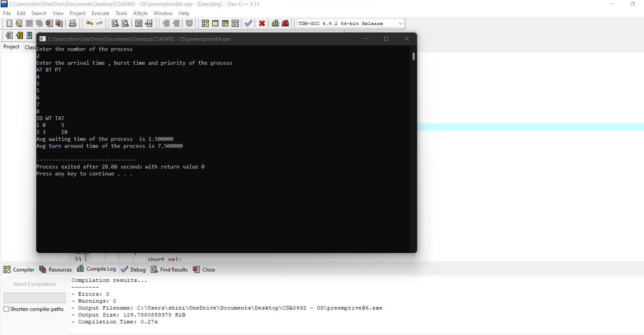The image size is (644, 335).
Task: Run the program with the Run icon
Action: (x=215, y=23)
